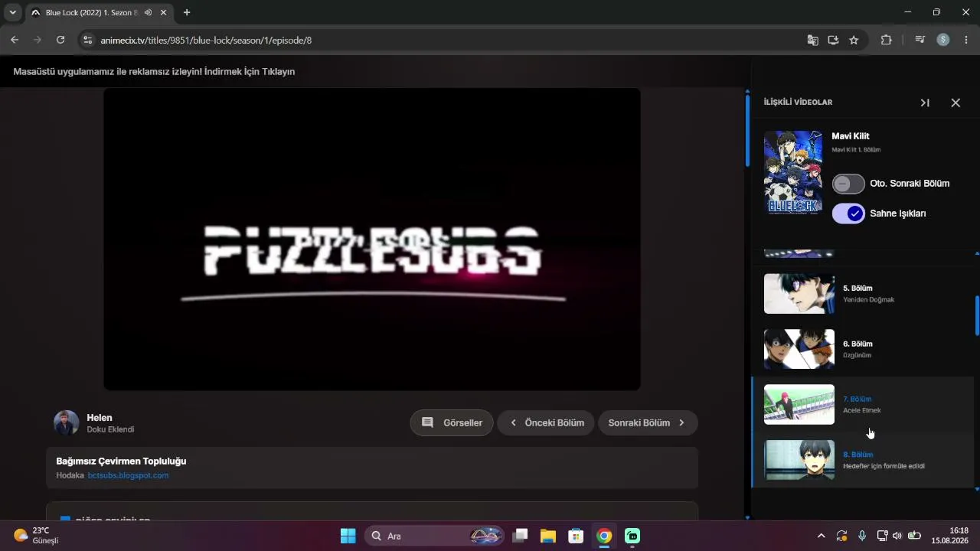Image resolution: width=980 pixels, height=551 pixels.
Task: Open the Chrome extensions menu
Action: pyautogui.click(x=887, y=40)
